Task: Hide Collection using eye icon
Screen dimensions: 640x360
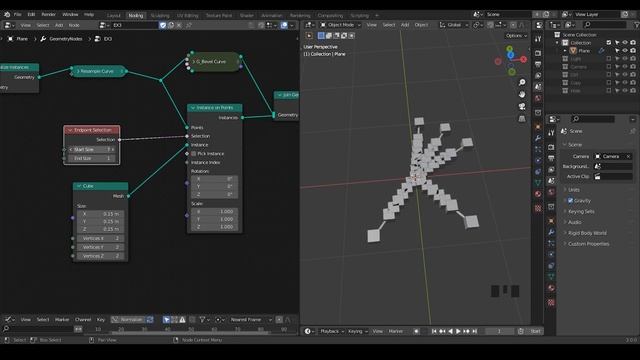Action: (625, 42)
